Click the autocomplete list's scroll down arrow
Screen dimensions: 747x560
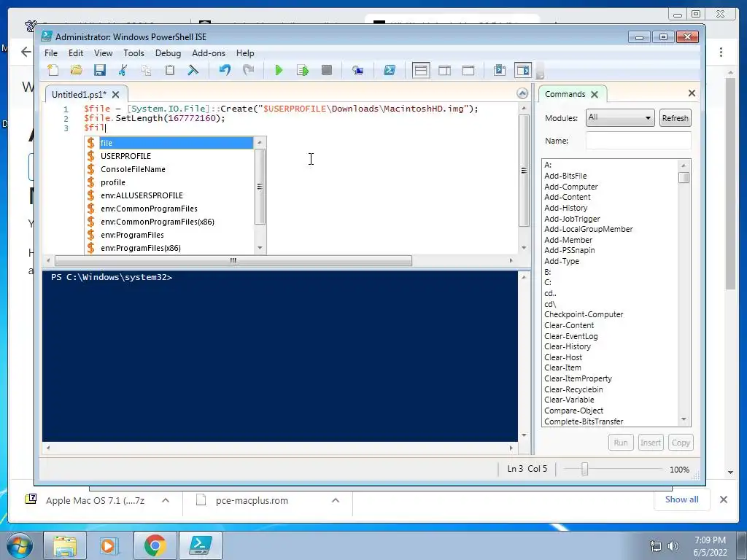coord(260,248)
